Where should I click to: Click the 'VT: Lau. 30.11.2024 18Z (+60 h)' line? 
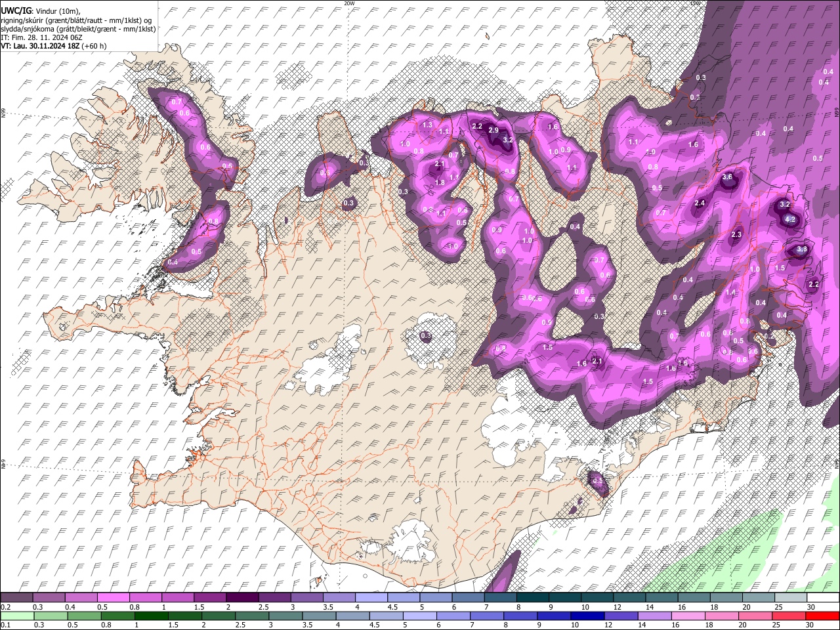click(x=54, y=46)
